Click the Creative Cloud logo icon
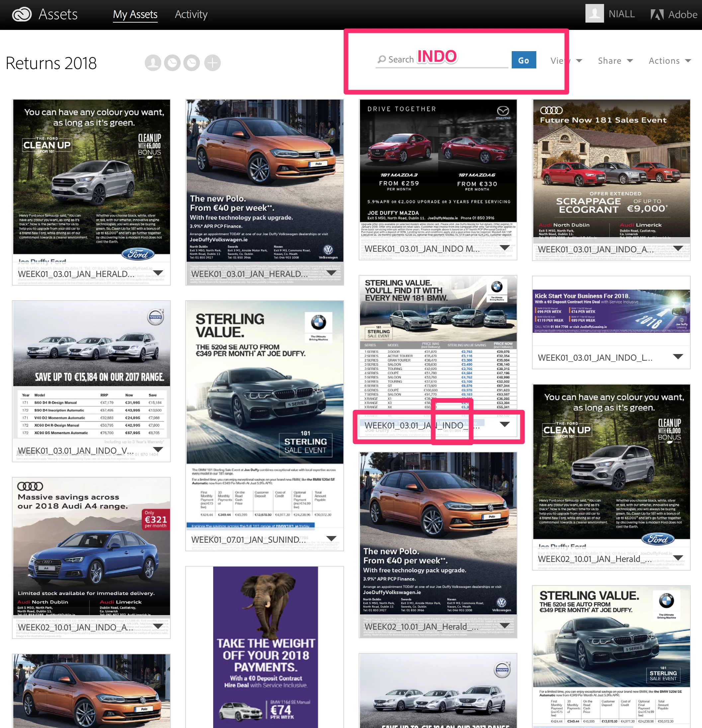 coord(22,15)
